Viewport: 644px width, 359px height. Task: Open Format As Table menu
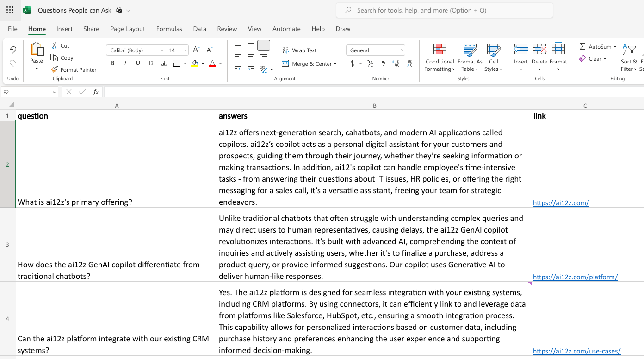click(470, 57)
